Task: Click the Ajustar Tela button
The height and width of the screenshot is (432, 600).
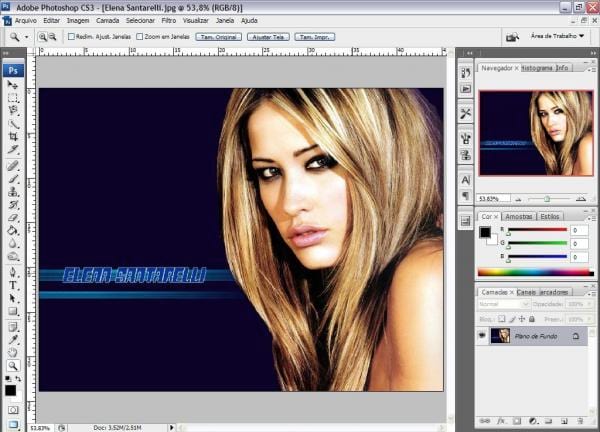Action: [x=268, y=37]
